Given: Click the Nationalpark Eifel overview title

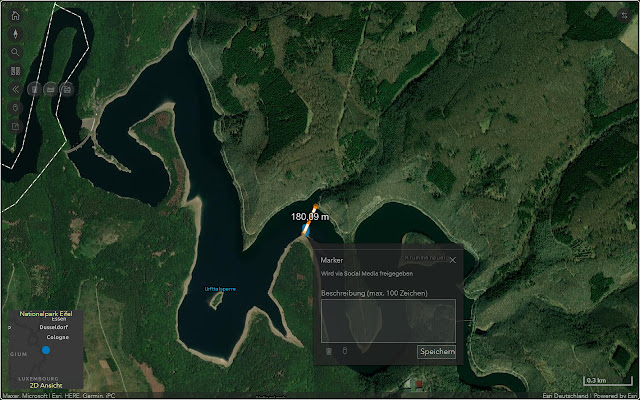Looking at the screenshot, I should pyautogui.click(x=46, y=314).
